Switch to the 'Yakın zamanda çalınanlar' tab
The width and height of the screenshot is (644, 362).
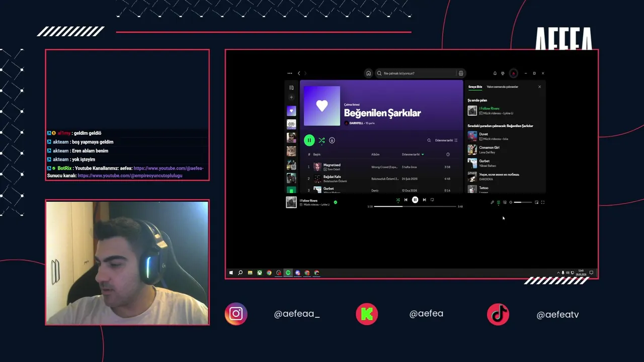(x=502, y=87)
